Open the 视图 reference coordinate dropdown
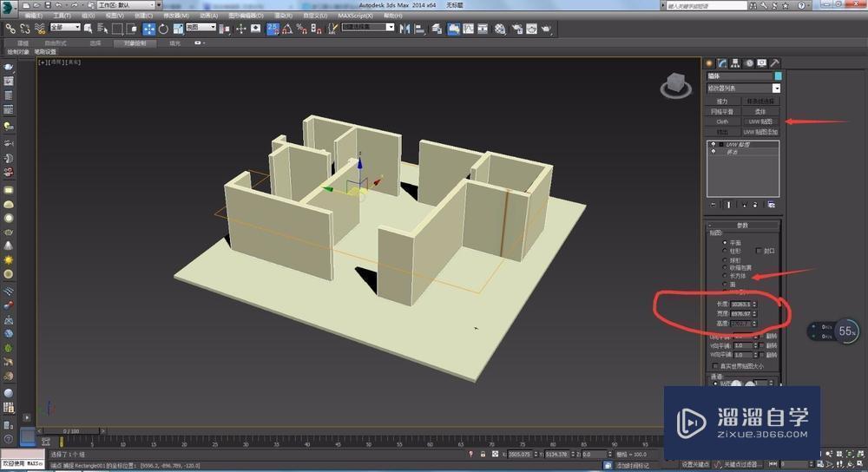This screenshot has width=868, height=472. [x=201, y=27]
